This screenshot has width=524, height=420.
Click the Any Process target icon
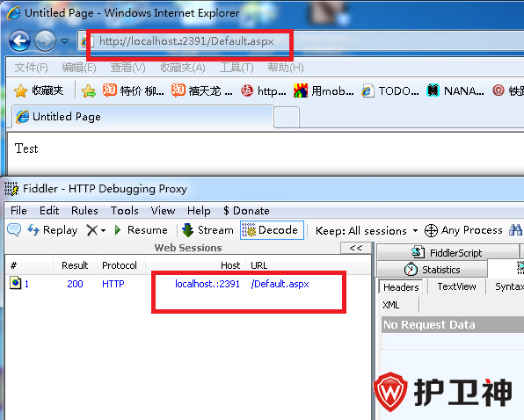coord(431,230)
